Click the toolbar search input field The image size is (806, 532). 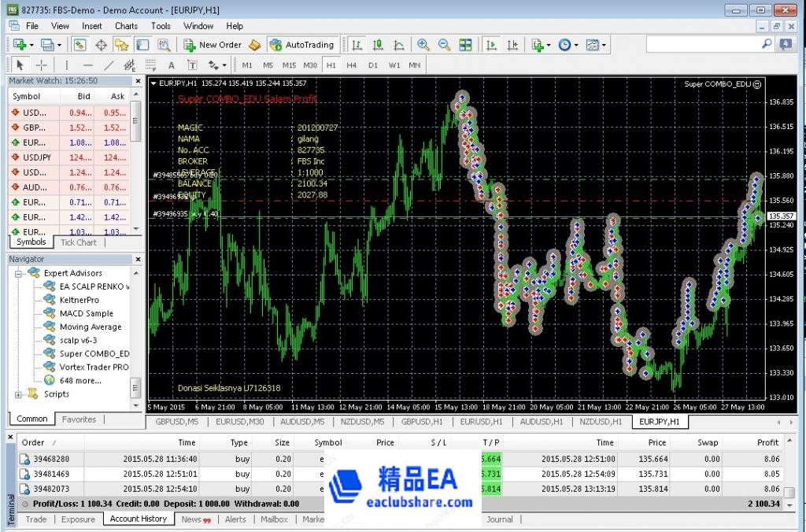tap(703, 45)
